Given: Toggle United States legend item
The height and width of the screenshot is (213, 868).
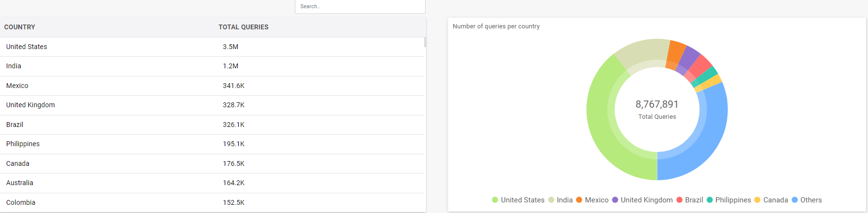Looking at the screenshot, I should 518,200.
